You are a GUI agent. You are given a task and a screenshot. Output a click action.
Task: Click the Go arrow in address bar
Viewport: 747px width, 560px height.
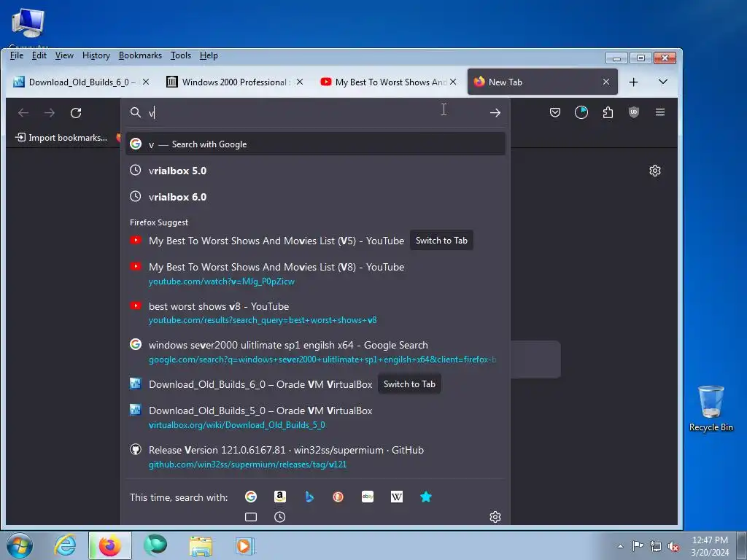point(495,112)
